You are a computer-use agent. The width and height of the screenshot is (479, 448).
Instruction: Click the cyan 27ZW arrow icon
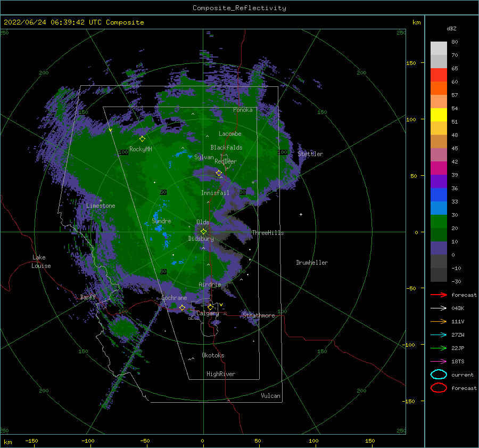coord(439,335)
